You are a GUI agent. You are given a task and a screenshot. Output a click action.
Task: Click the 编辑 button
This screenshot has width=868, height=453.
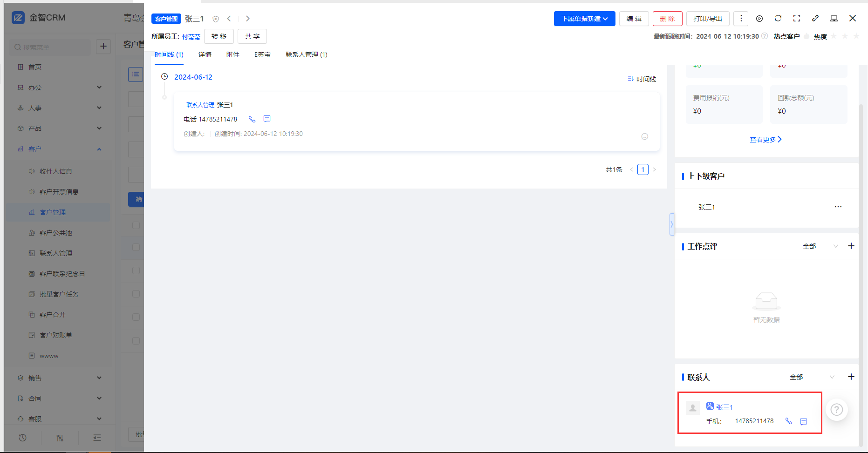tap(634, 19)
